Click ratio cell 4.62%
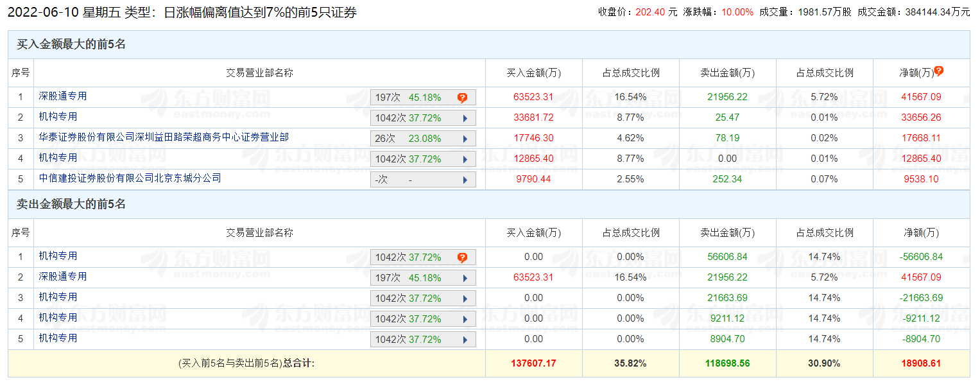Screen dimensions: 980x382 click(631, 138)
